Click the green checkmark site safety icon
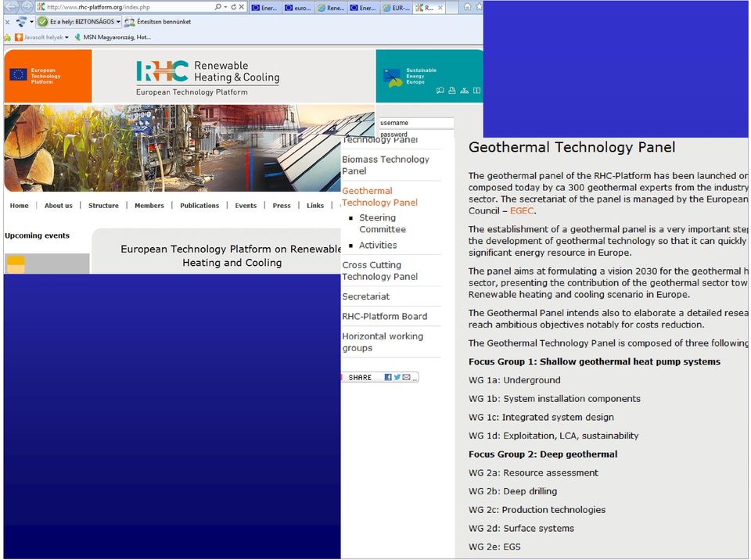 (42, 22)
